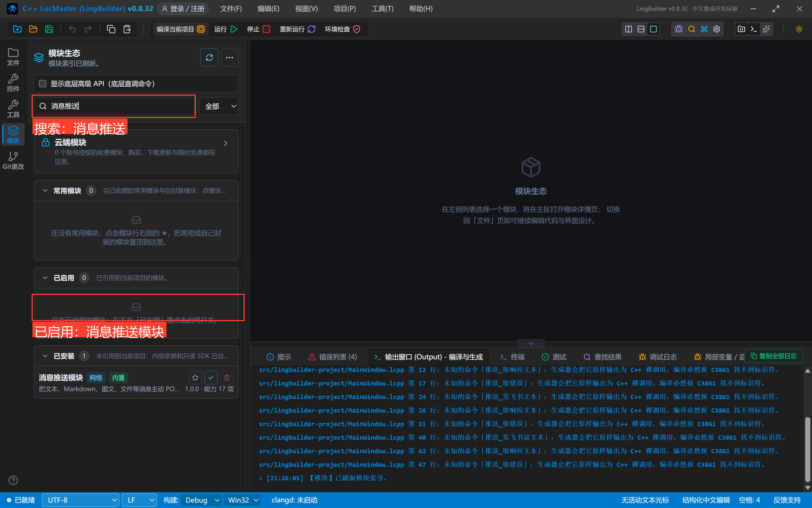Click the output log scrollbar thumb
The width and height of the screenshot is (812, 508).
coord(808,450)
